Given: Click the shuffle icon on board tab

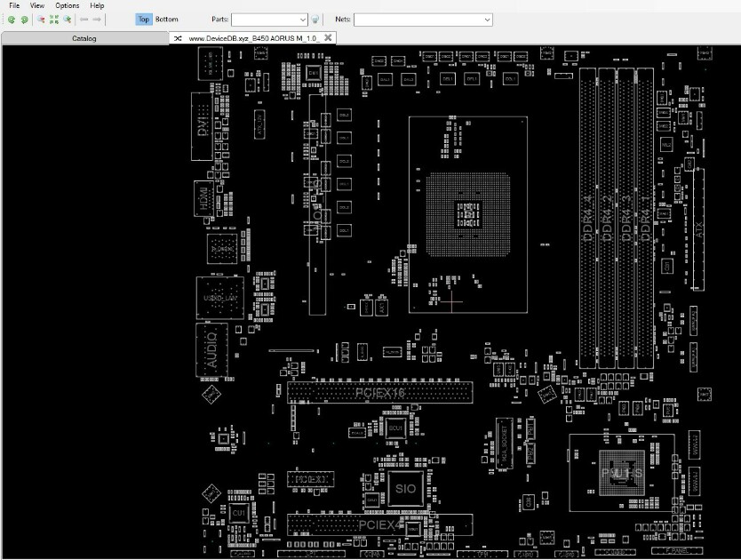Looking at the screenshot, I should (x=178, y=38).
